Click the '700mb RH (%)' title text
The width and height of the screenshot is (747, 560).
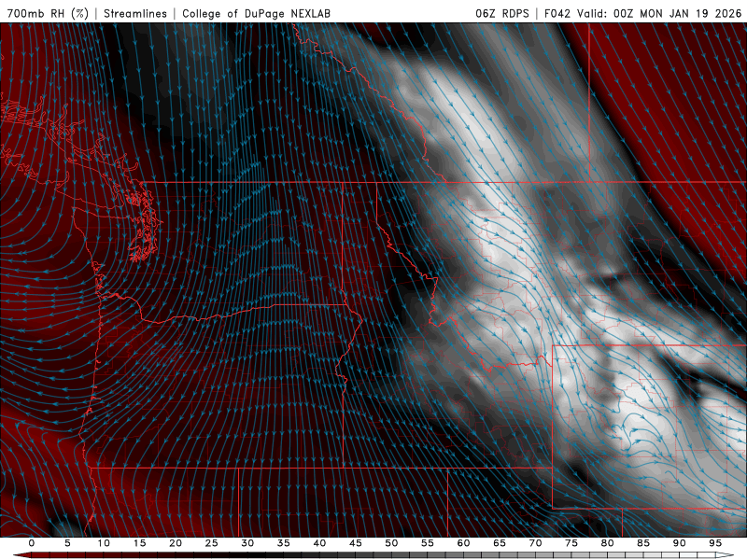tap(49, 13)
